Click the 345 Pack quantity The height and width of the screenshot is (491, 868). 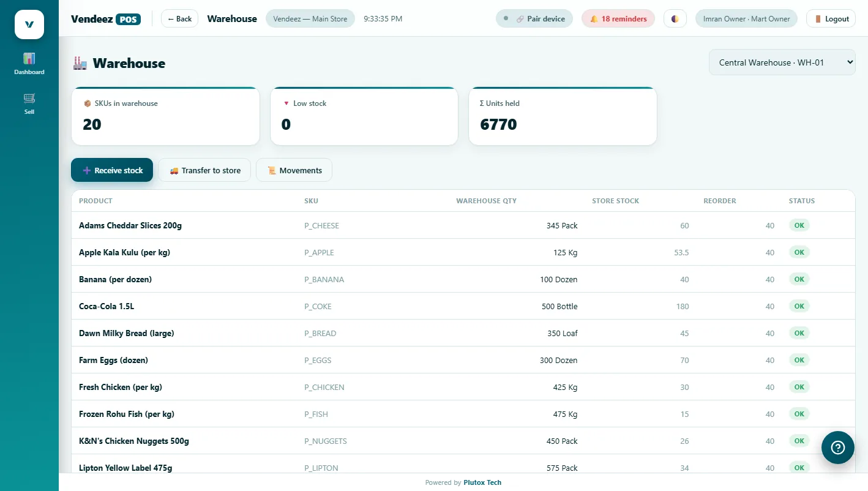[562, 225]
